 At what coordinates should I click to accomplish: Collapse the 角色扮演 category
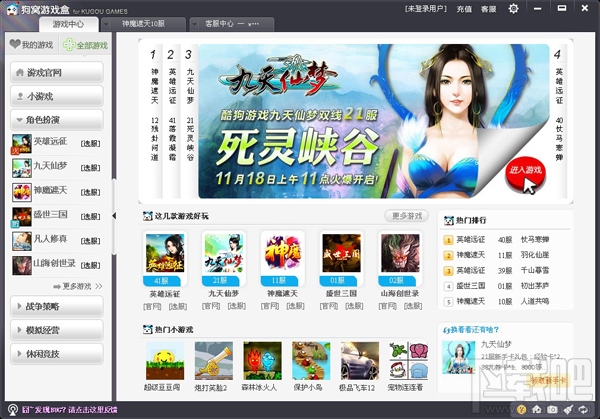coord(57,120)
